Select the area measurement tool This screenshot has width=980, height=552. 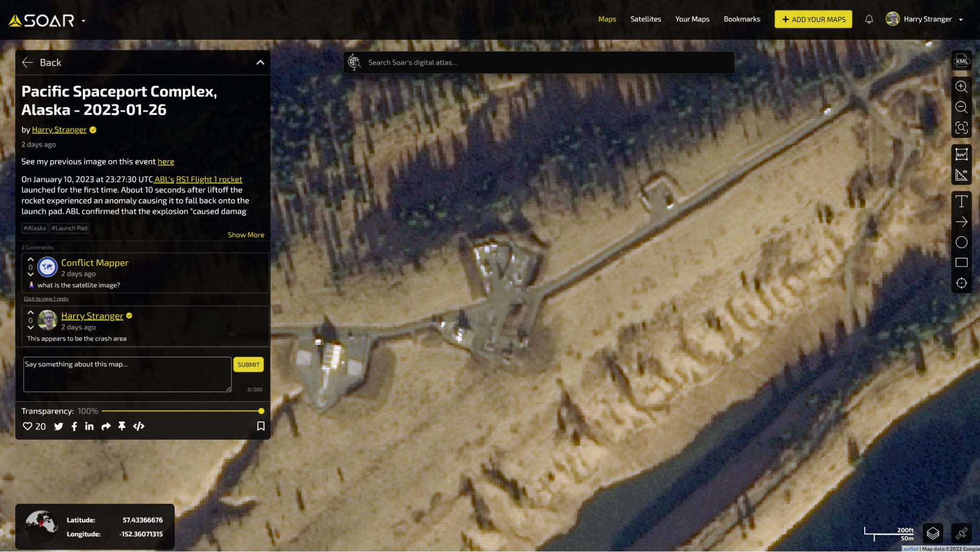[961, 154]
